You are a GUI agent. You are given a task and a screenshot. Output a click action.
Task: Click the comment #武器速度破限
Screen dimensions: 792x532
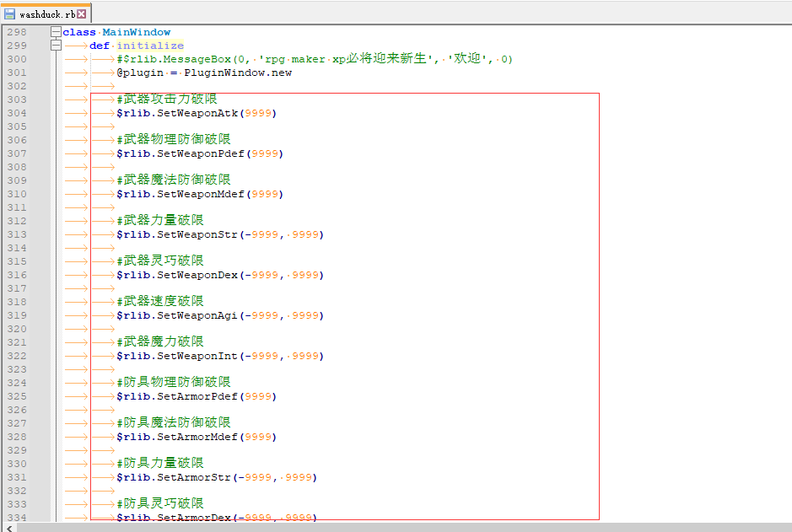point(160,301)
